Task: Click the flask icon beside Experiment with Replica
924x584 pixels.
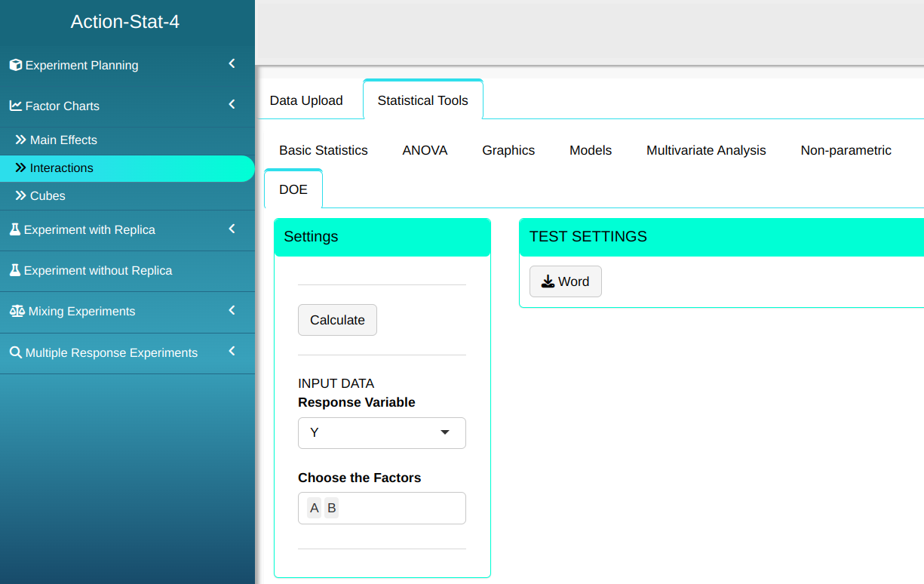Action: point(15,229)
